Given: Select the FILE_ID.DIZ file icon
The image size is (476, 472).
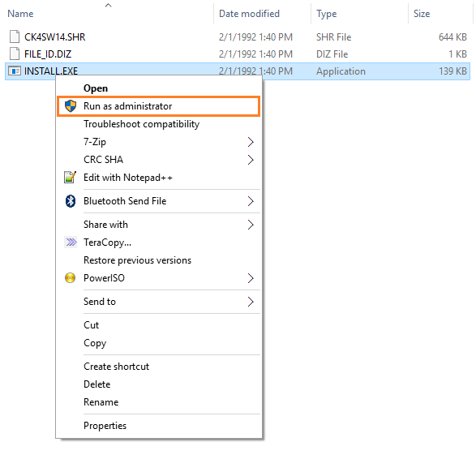Looking at the screenshot, I should pyautogui.click(x=15, y=54).
